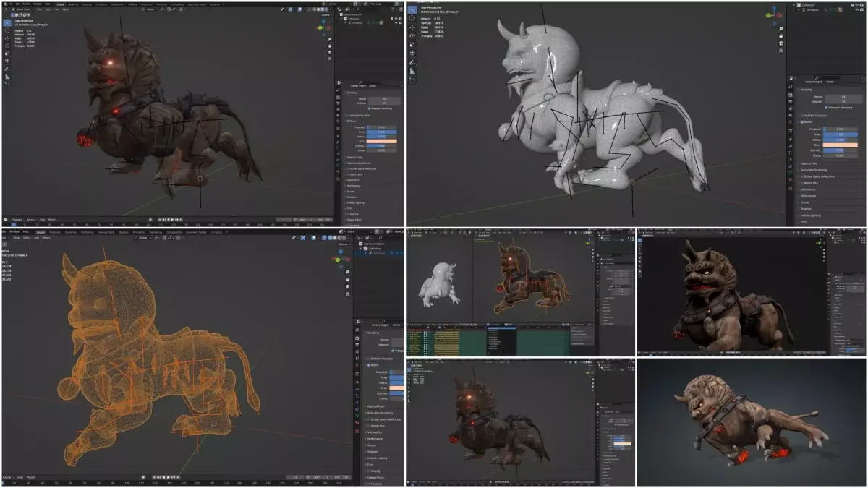Open Modifier wrench properties tab in gray-model window
This screenshot has width=868, height=488.
click(791, 146)
